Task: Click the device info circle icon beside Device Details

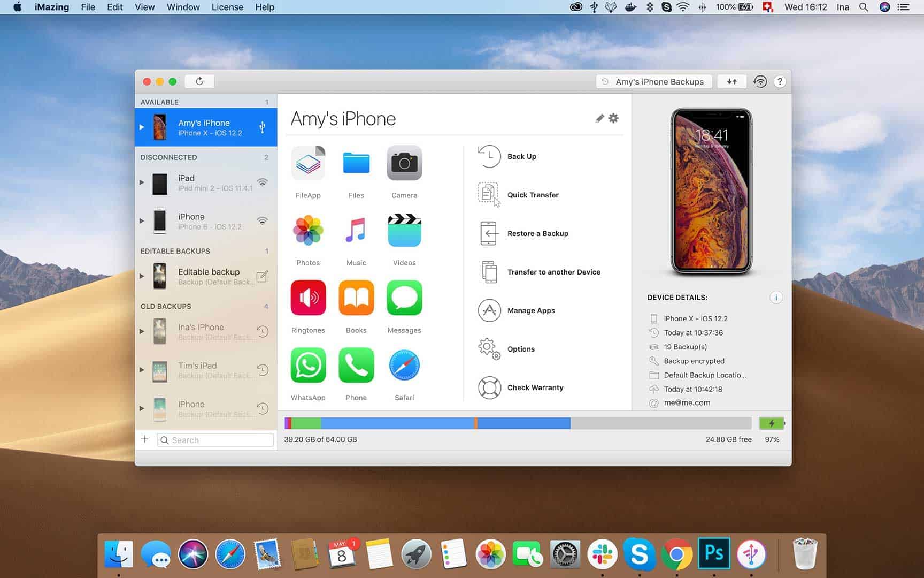Action: 776,297
